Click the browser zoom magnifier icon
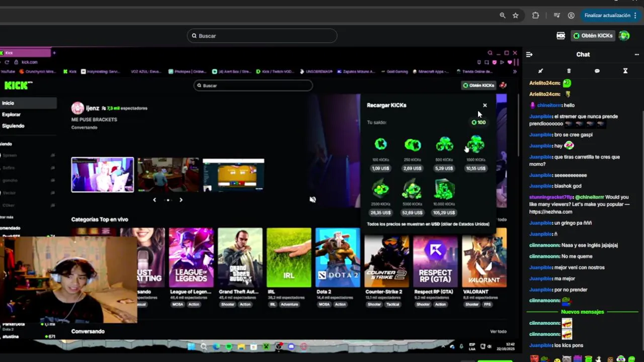The image size is (644, 362). click(502, 16)
